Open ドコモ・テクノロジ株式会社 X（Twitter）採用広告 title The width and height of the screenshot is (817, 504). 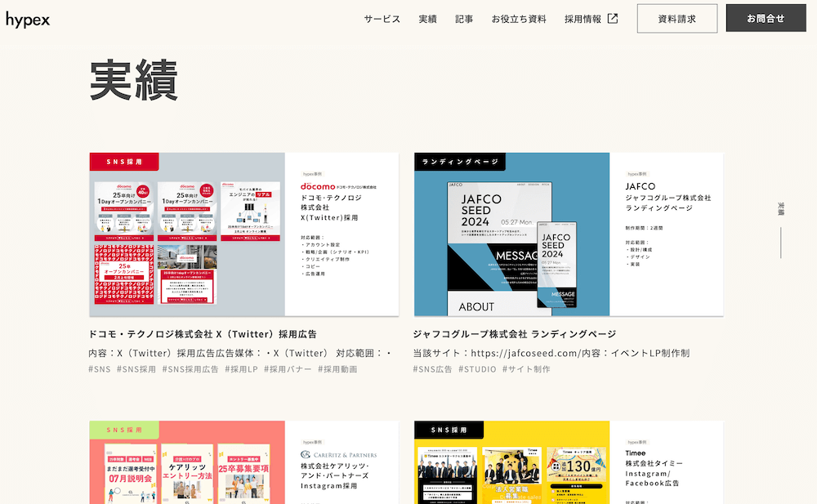coord(203,333)
